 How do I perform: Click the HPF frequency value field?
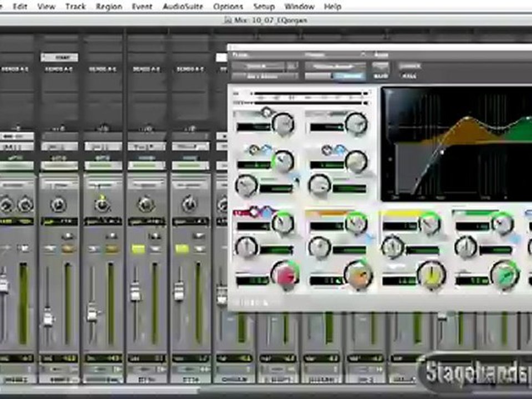254,165
